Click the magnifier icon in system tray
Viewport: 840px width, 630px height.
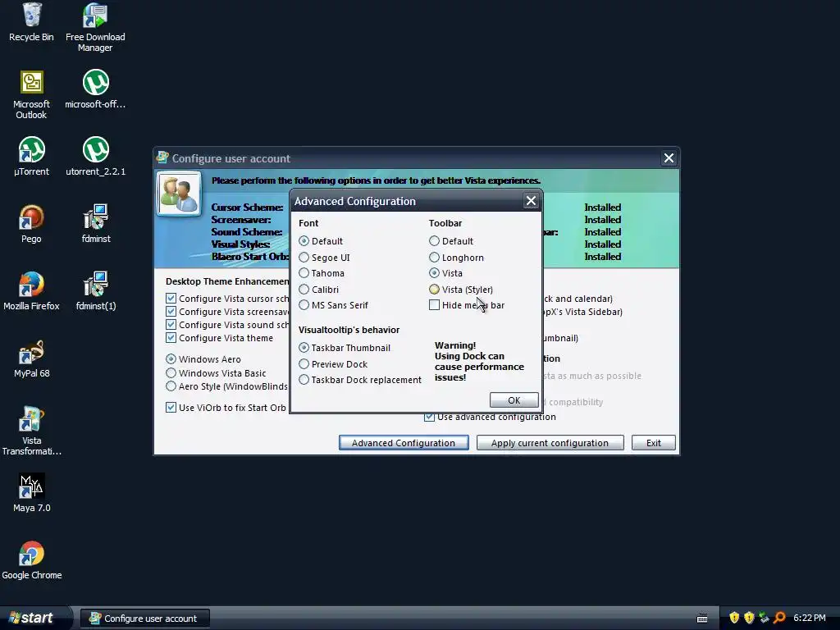pos(779,618)
